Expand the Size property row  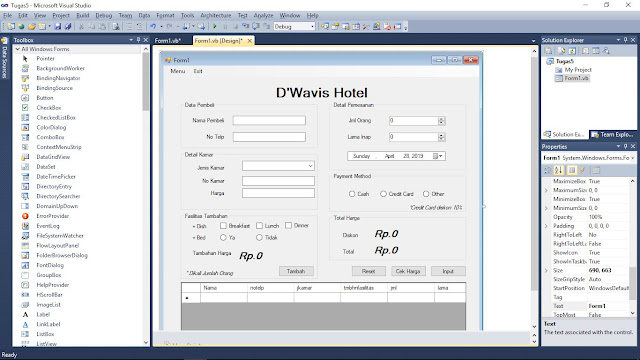click(x=546, y=271)
